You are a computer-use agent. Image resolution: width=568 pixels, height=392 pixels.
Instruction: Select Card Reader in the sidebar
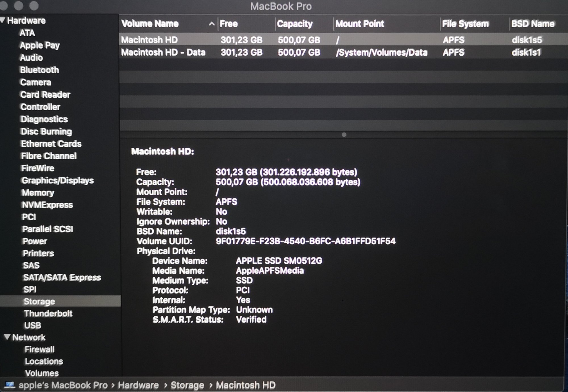click(x=45, y=95)
